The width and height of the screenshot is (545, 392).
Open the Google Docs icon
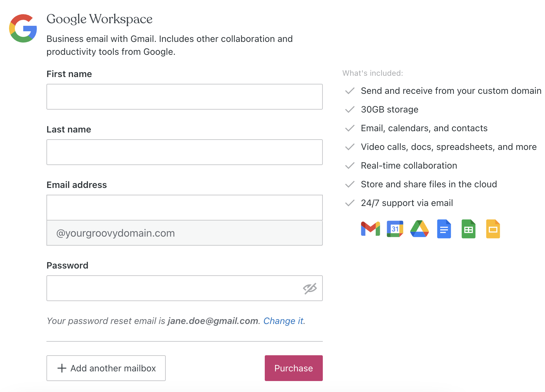pyautogui.click(x=444, y=229)
